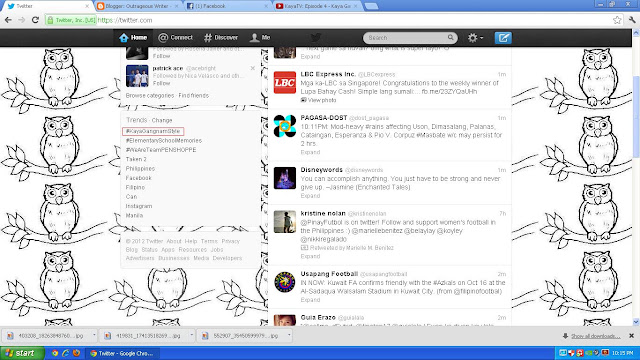Reload the Twitter page
Viewport: 640px width, 360px height.
click(36, 20)
